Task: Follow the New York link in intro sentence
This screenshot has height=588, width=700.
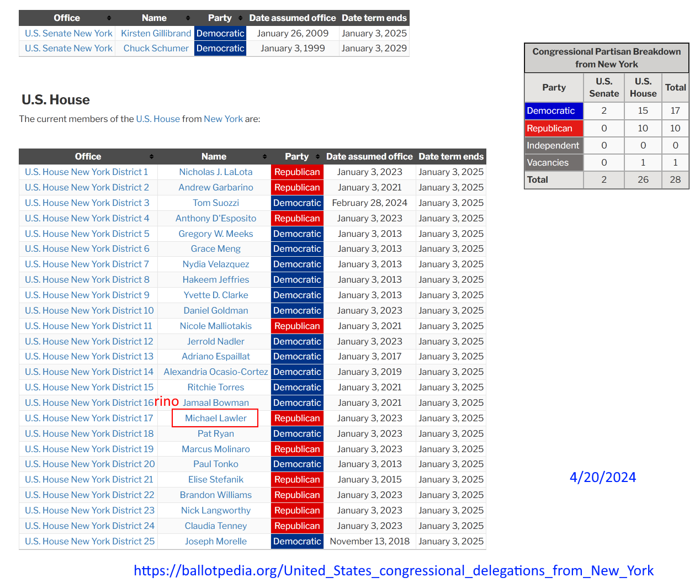Action: coord(223,119)
